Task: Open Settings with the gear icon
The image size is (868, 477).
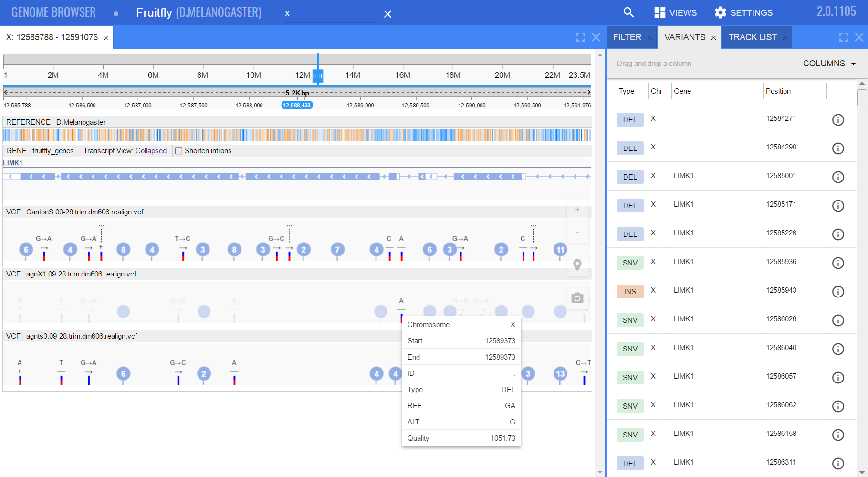Action: (x=743, y=12)
